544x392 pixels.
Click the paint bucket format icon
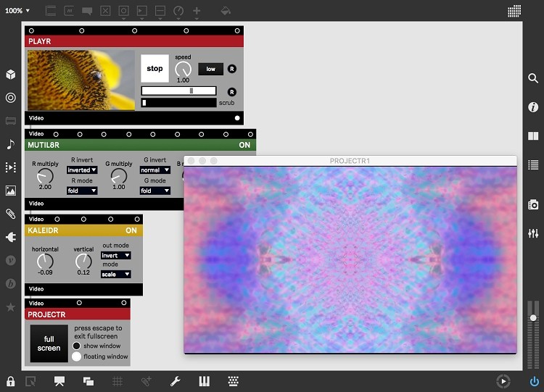(x=226, y=11)
